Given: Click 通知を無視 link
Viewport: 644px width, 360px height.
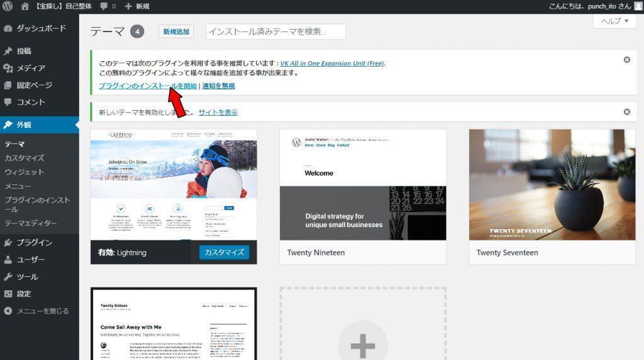Looking at the screenshot, I should (x=218, y=86).
